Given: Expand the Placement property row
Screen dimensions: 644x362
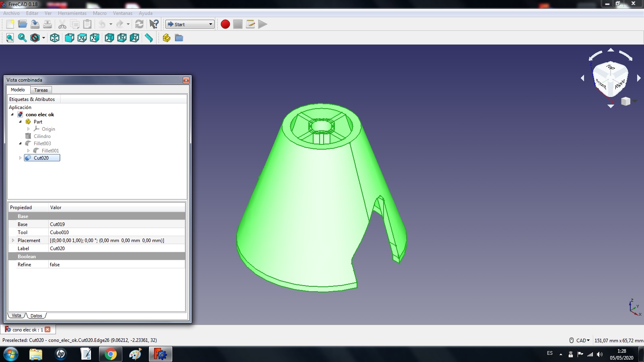Looking at the screenshot, I should (13, 241).
